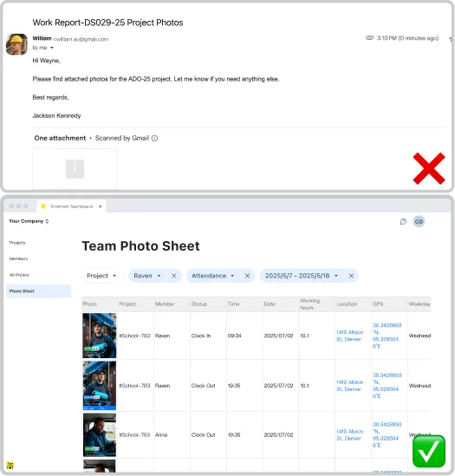
Task: Remove the Attendance filter chip
Action: click(x=247, y=276)
